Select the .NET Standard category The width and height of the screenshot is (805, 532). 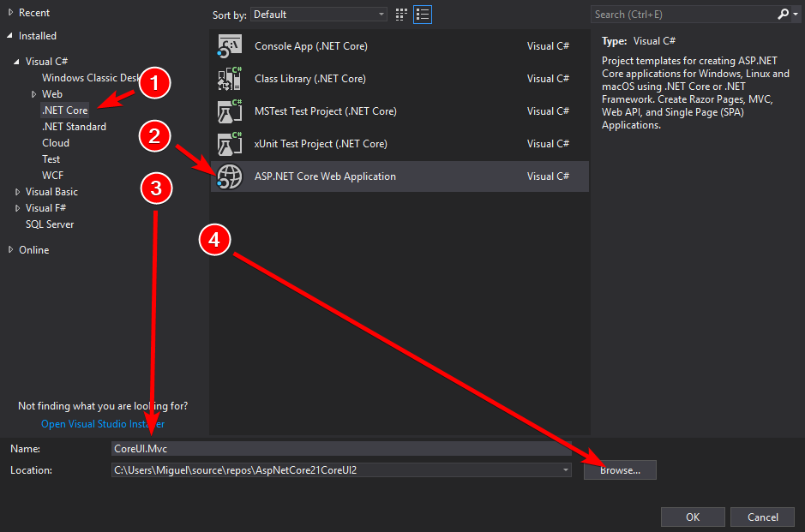click(74, 127)
